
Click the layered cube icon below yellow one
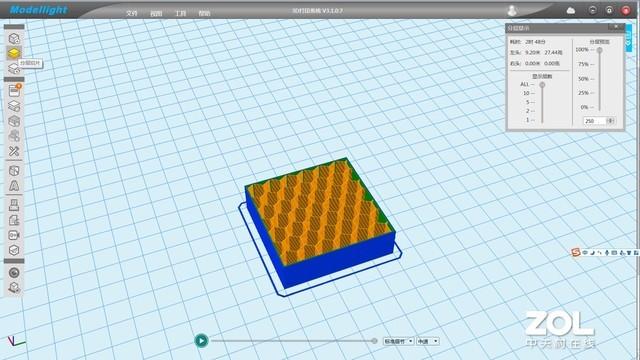pyautogui.click(x=14, y=68)
